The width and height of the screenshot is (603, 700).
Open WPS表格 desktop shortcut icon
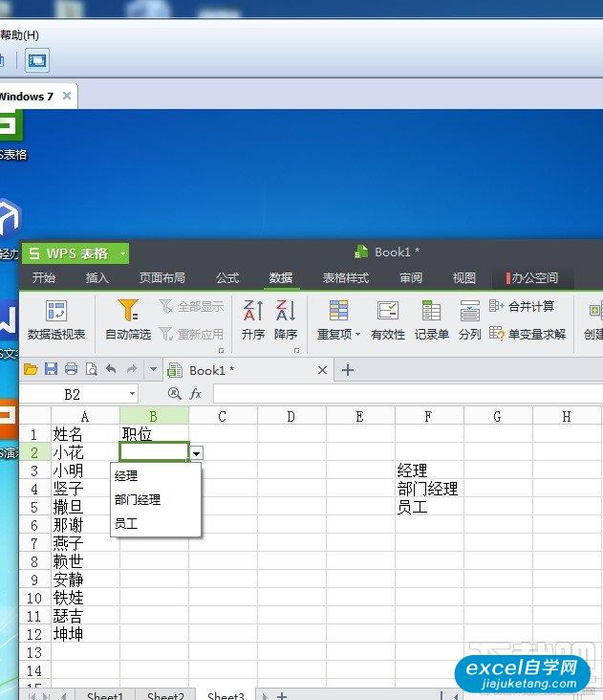11,135
